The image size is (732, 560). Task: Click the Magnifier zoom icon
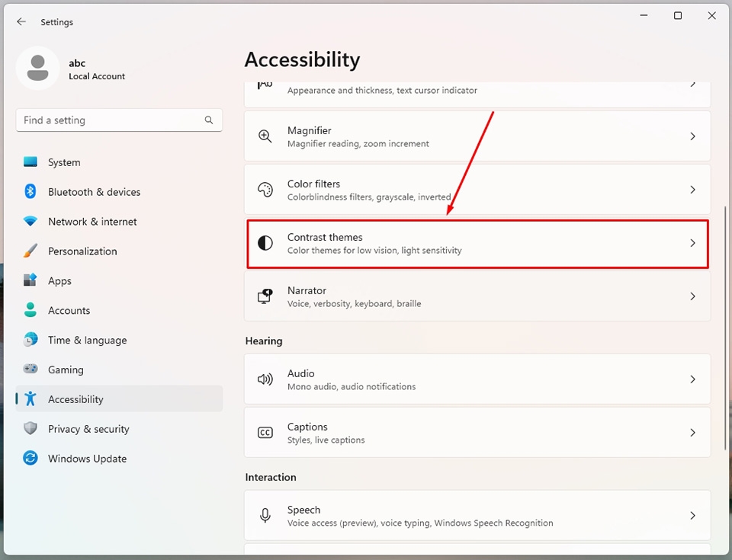pyautogui.click(x=265, y=136)
